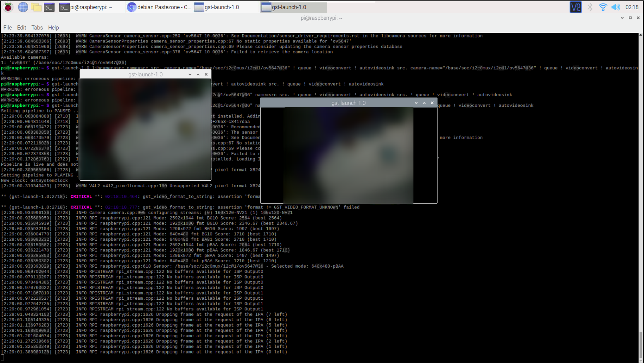Open the dropdown on second gst-launch-1.0 titlebar
Screen dimensions: 644x363
click(416, 103)
